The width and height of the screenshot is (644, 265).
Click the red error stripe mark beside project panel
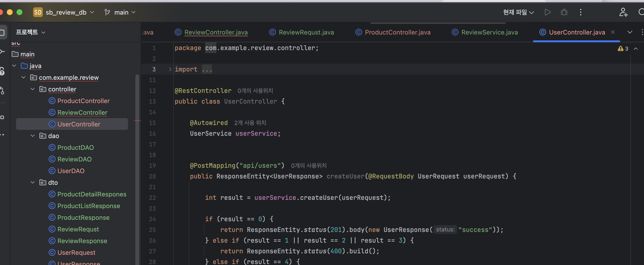pyautogui.click(x=137, y=121)
